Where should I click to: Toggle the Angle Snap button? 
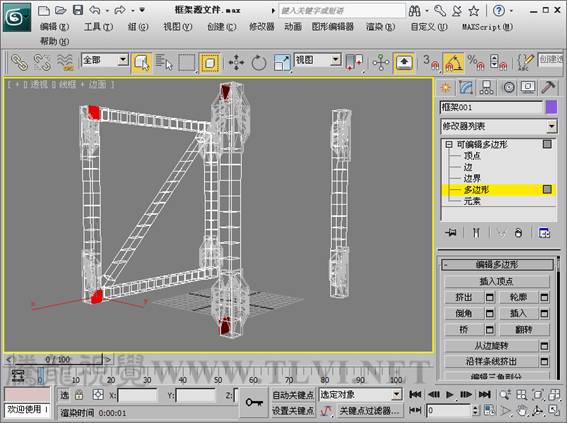454,63
